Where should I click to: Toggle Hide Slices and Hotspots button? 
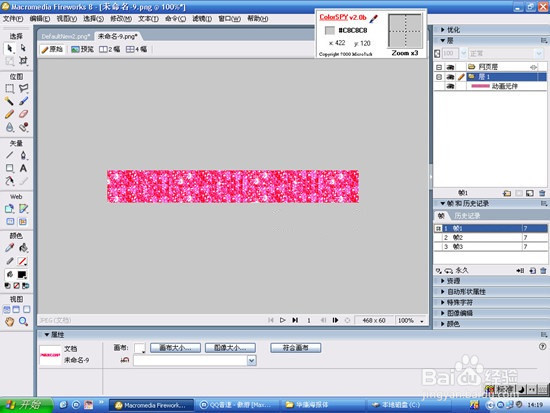pos(10,222)
